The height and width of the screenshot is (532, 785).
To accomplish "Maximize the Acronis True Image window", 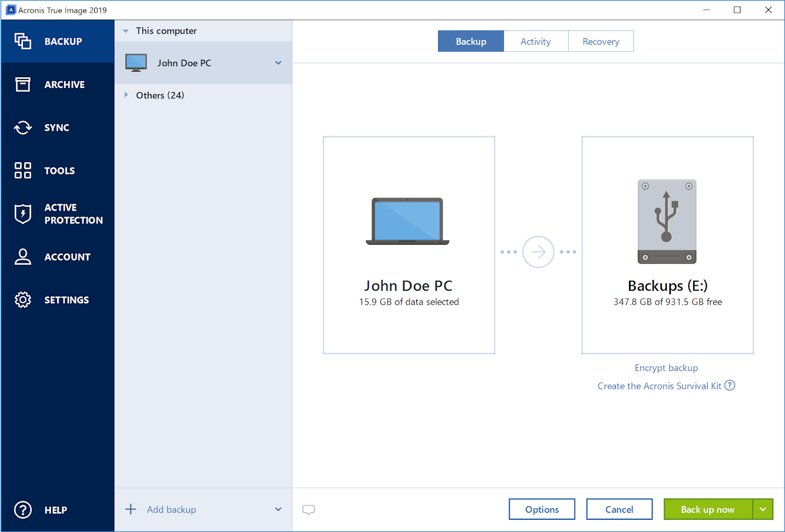I will pyautogui.click(x=737, y=10).
